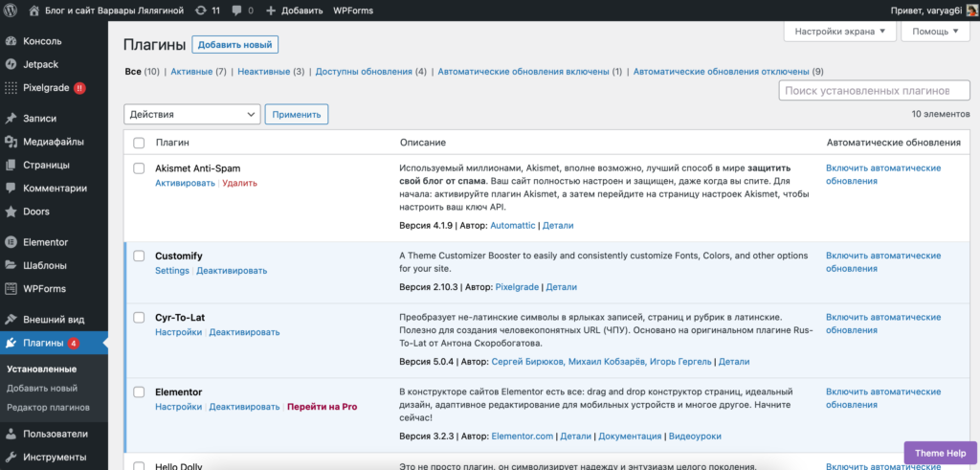Open Медиафайлы in the sidebar

pos(55,142)
